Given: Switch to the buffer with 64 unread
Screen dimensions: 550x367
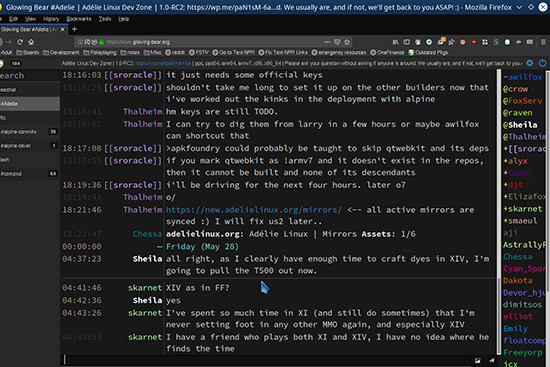Looking at the screenshot, I should (30, 174).
